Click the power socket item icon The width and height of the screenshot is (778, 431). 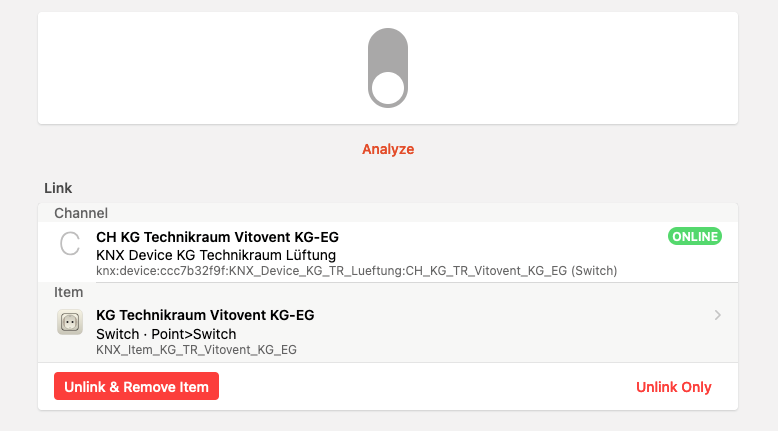click(x=70, y=322)
